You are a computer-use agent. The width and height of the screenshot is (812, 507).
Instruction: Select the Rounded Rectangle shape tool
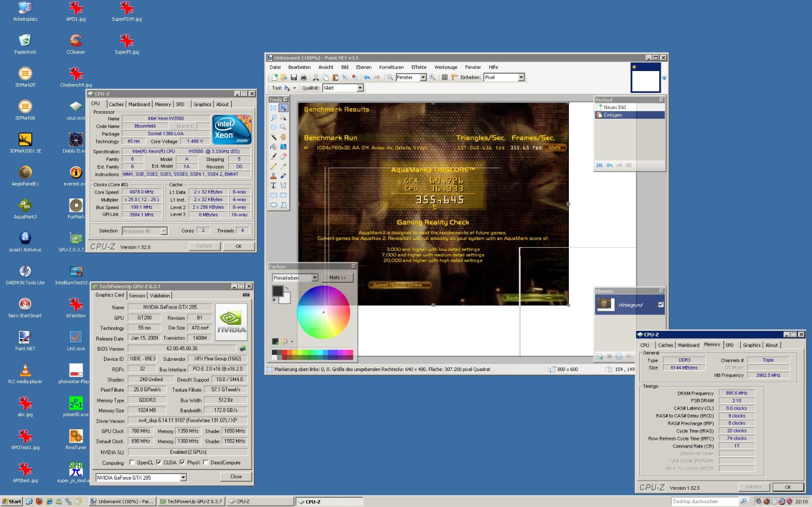283,195
